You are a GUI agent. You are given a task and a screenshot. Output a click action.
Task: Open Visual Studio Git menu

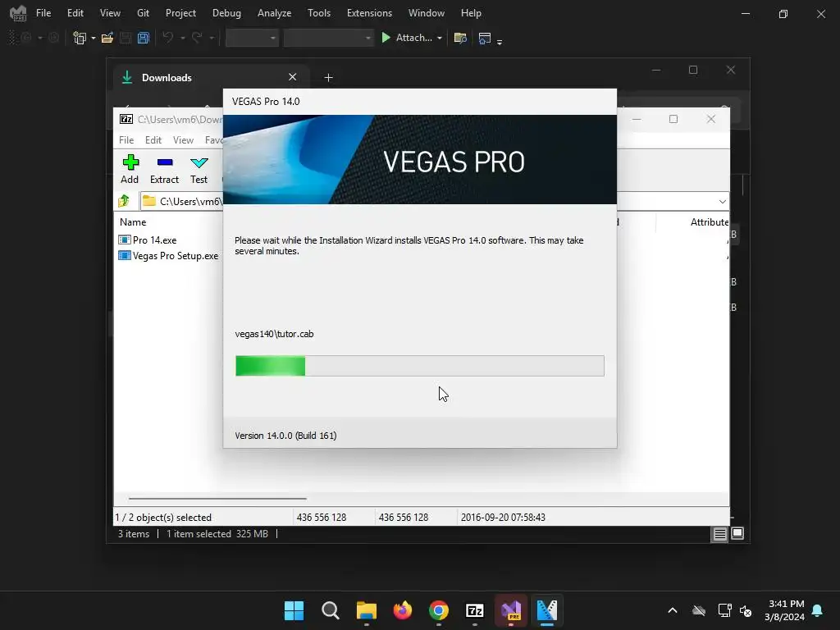(x=143, y=13)
